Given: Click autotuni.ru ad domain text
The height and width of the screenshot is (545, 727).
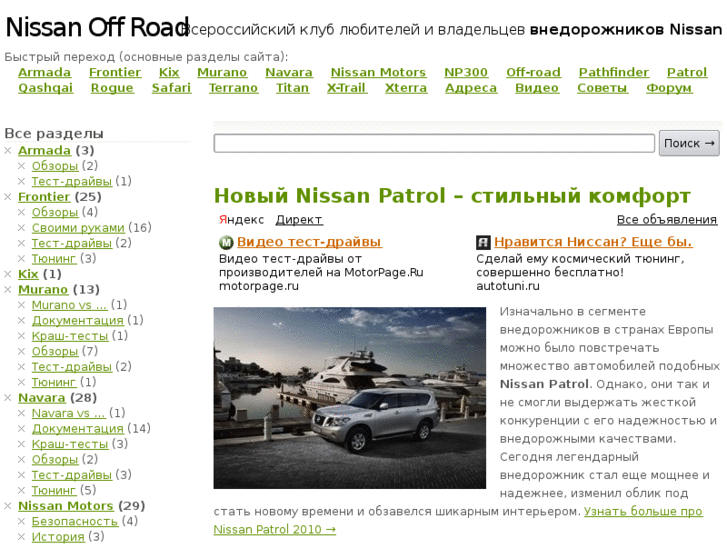Looking at the screenshot, I should (508, 286).
